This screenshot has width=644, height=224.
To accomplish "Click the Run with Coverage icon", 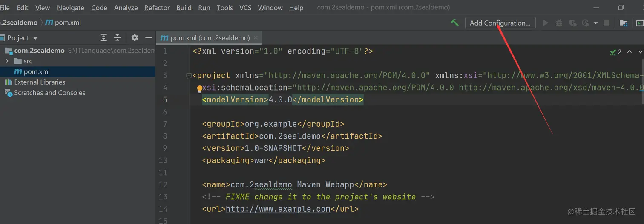I will (x=573, y=23).
